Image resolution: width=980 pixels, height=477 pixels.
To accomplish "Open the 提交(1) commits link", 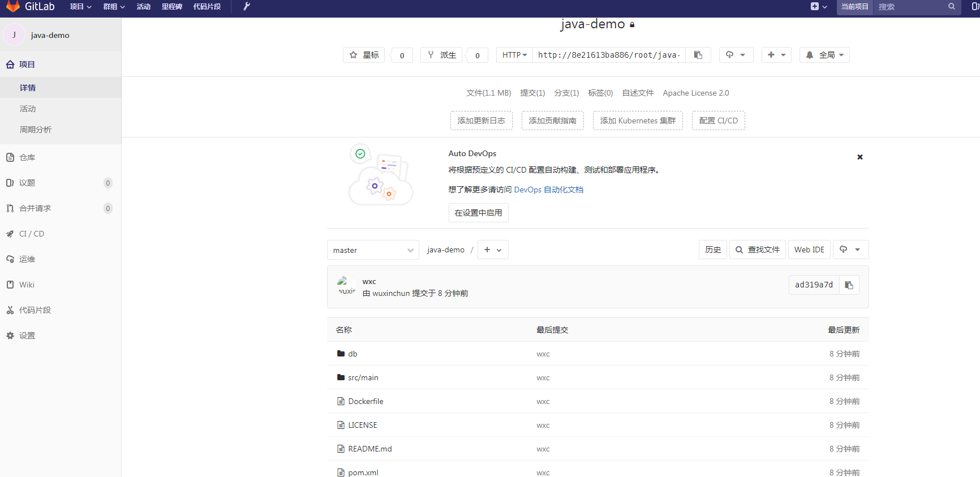I will pos(532,93).
